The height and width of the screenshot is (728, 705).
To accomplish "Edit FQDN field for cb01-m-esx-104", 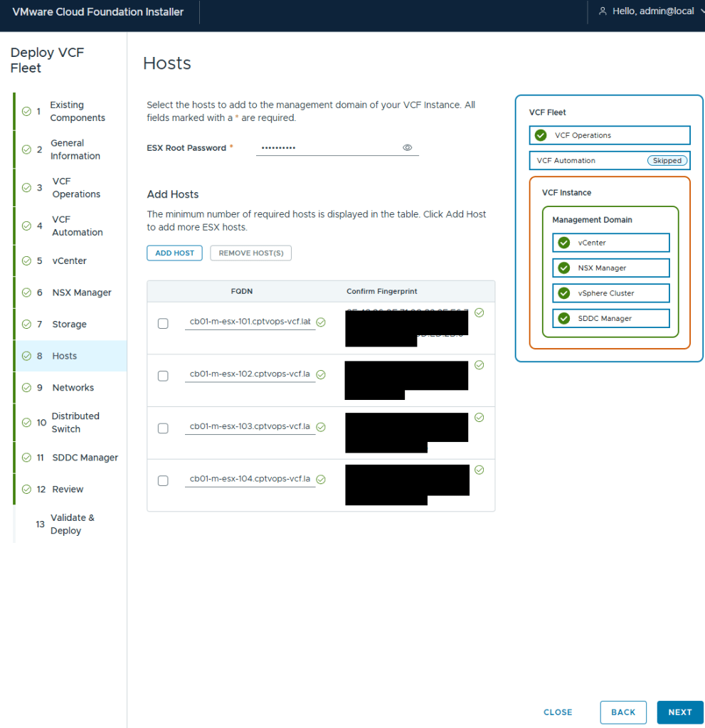I will (250, 479).
